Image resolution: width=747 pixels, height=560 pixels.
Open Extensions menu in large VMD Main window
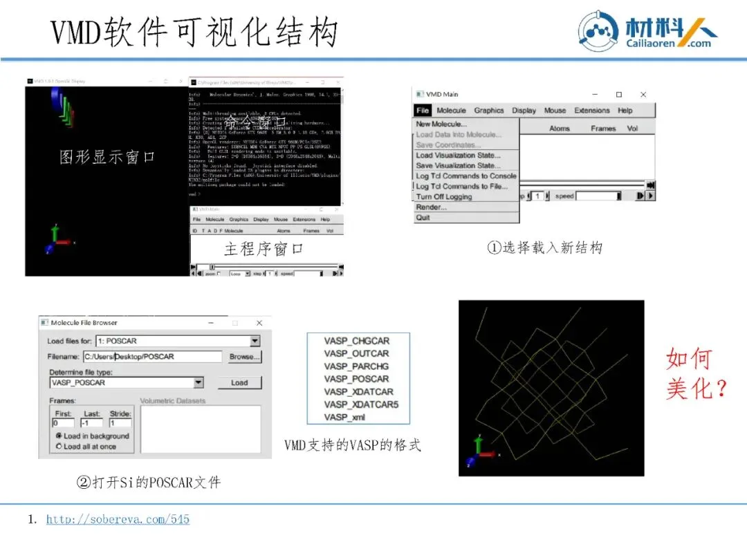point(591,111)
